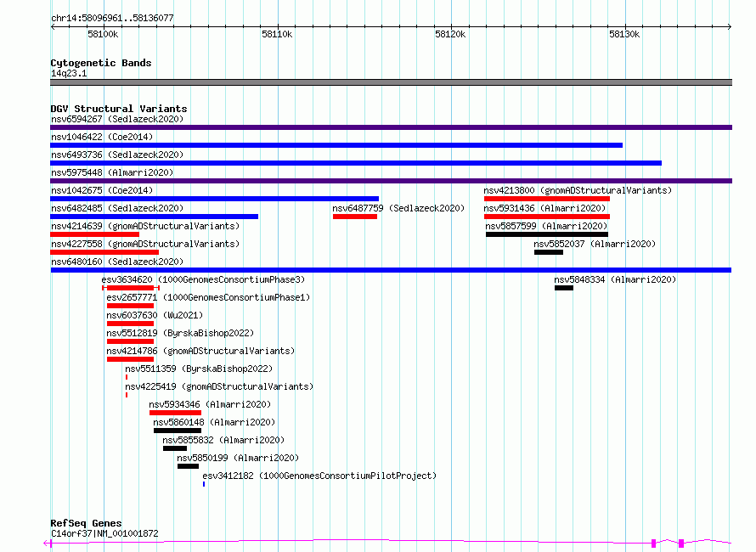Click the 58100k ruler tick label
Screen dimensions: 756x552
click(x=103, y=34)
